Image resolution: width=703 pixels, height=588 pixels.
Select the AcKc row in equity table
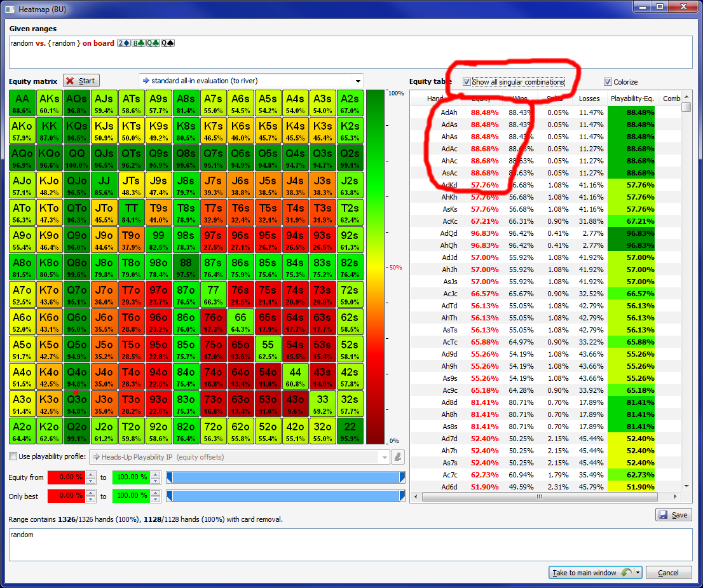click(545, 221)
